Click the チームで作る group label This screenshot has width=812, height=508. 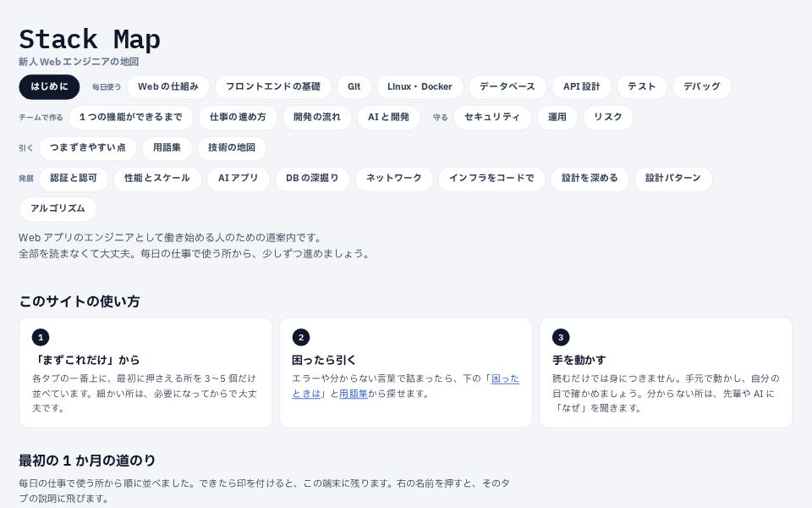tap(41, 118)
